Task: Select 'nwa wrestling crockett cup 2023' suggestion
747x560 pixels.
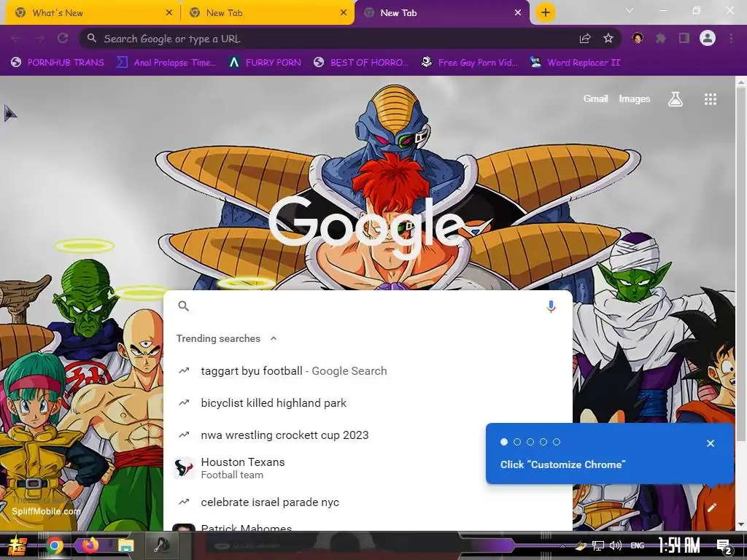Action: (367, 435)
